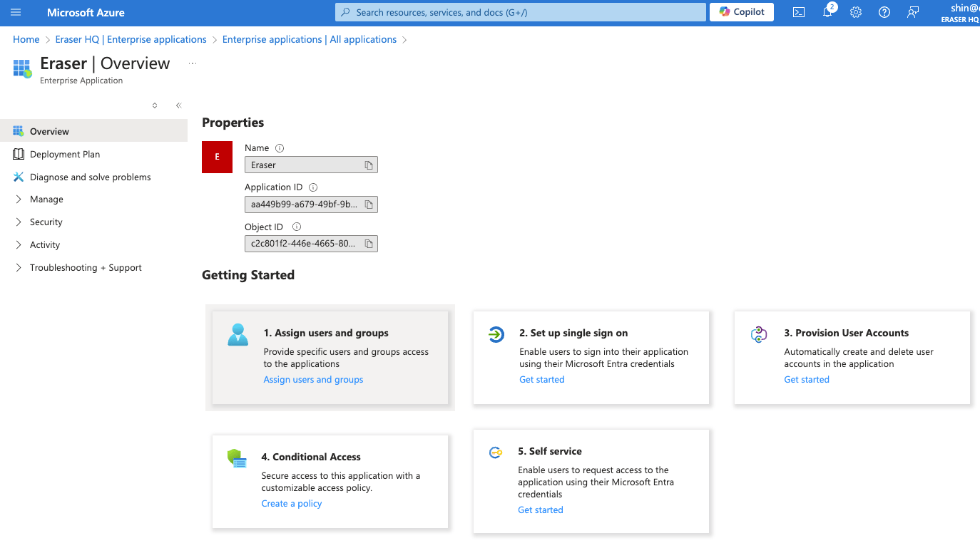Open the Help question mark icon
This screenshot has width=980, height=543.
[x=884, y=12]
